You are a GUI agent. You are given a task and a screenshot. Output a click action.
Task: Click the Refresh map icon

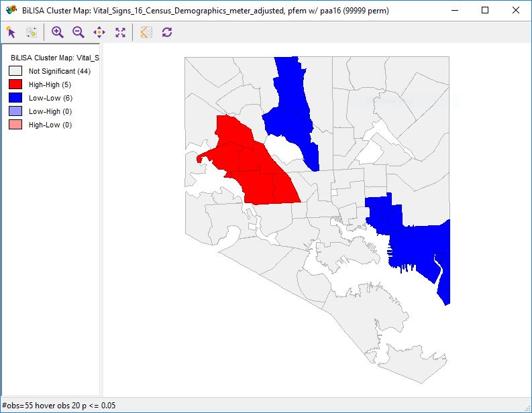click(167, 32)
